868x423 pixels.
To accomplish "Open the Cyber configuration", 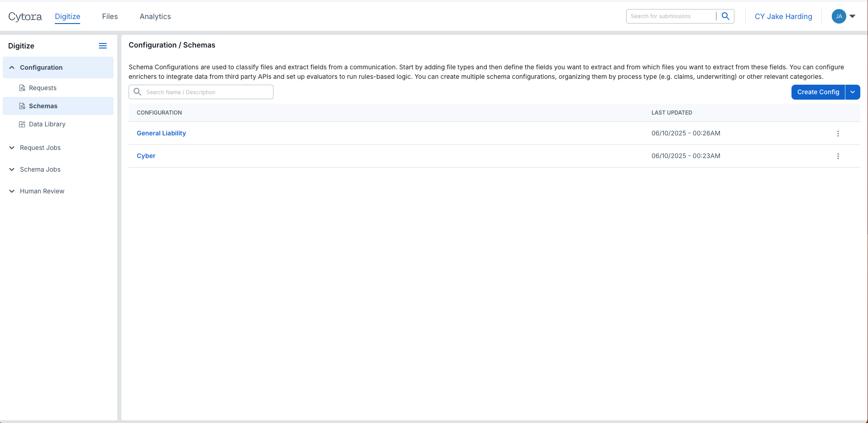I will point(146,156).
